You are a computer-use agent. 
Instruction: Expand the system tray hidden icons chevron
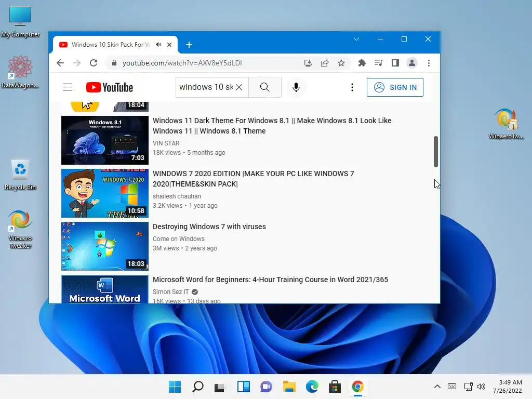point(437,387)
